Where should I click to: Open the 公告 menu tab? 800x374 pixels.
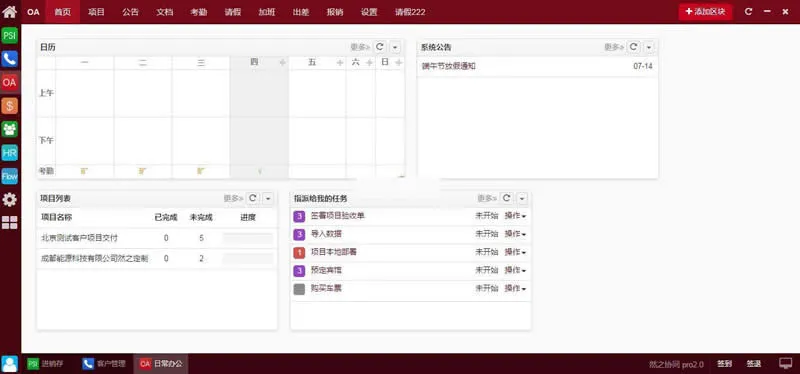click(131, 12)
